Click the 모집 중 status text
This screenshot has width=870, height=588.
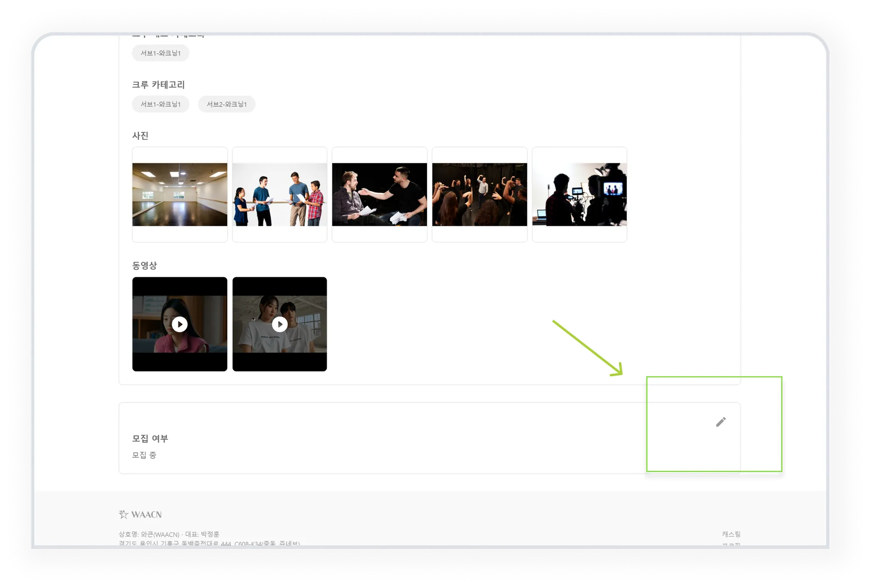point(144,455)
